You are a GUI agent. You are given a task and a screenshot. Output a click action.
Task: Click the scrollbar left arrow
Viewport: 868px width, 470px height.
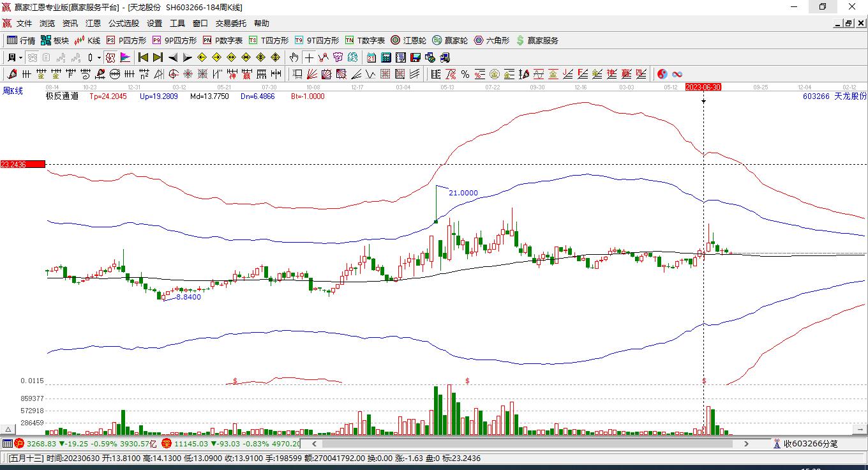pos(313,443)
